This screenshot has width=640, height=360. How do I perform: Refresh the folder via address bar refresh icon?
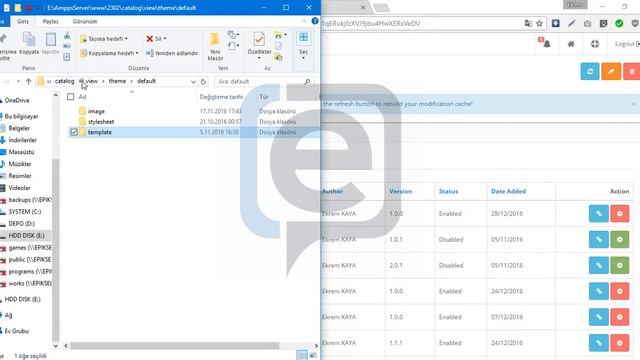tap(203, 82)
